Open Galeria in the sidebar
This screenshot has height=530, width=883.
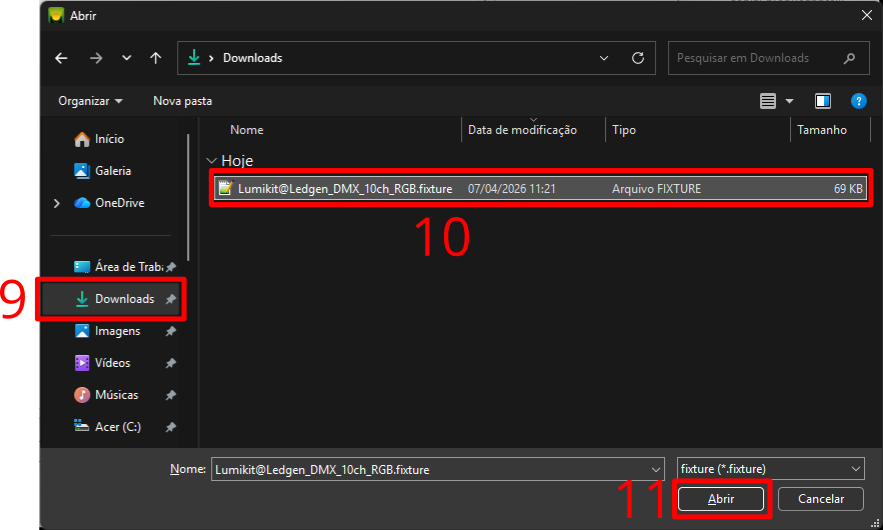[x=112, y=171]
